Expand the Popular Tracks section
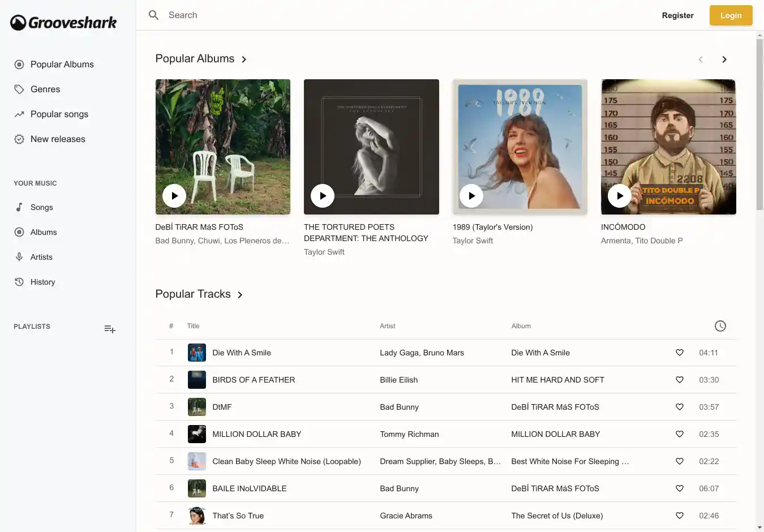 240,295
